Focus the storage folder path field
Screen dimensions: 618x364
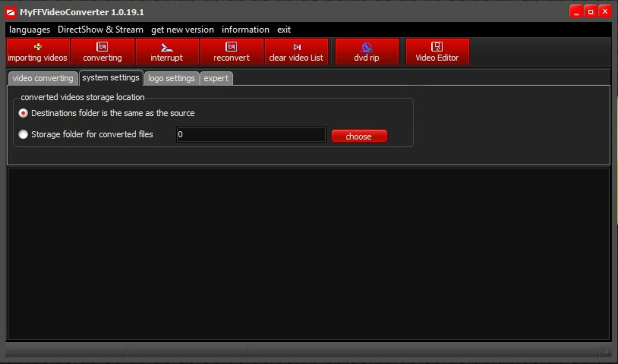251,135
